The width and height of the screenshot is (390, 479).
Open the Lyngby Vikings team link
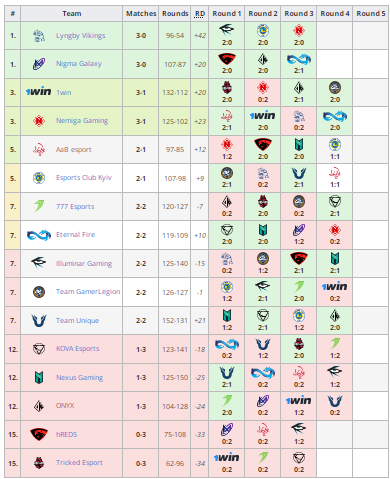[80, 36]
